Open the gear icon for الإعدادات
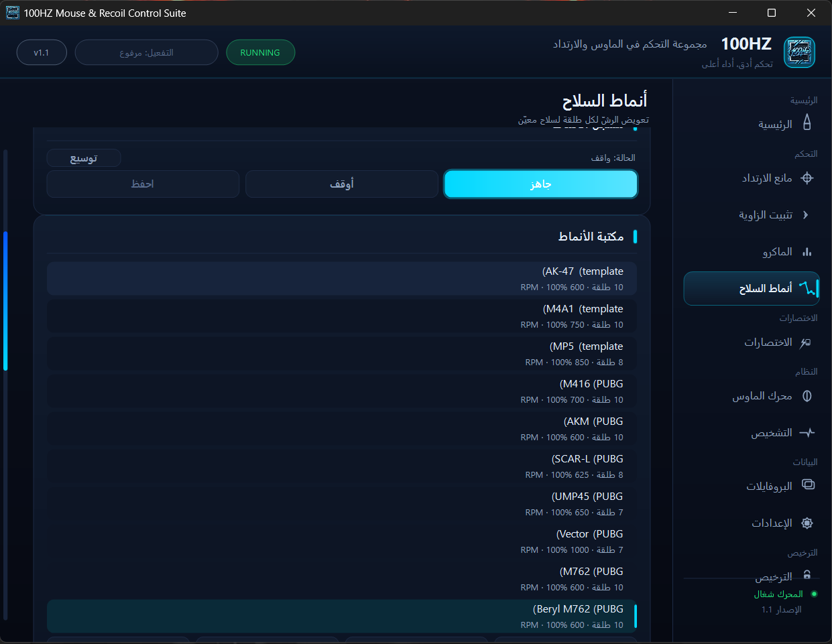832x644 pixels. [807, 523]
